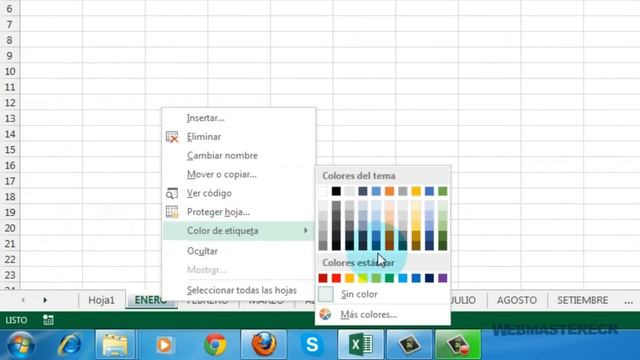Screen dimensions: 640x360
Task: Select Mover o copiar... menu entry
Action: [x=222, y=174]
